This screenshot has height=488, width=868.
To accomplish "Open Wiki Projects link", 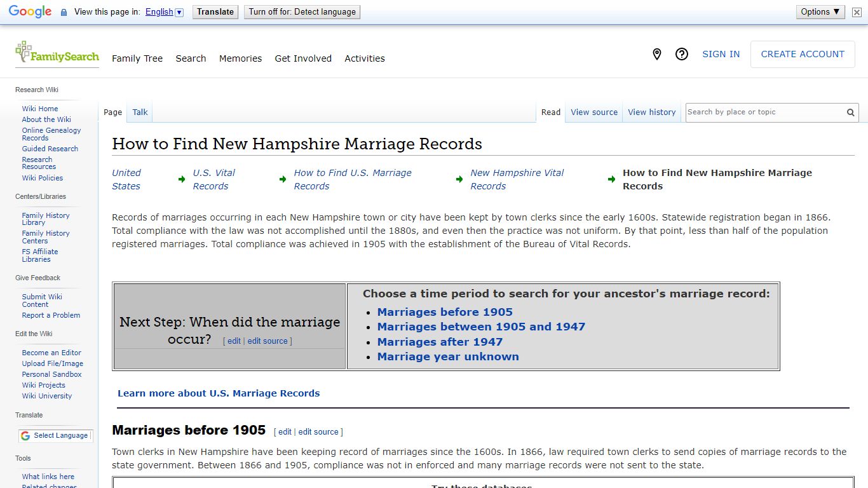I will point(44,385).
